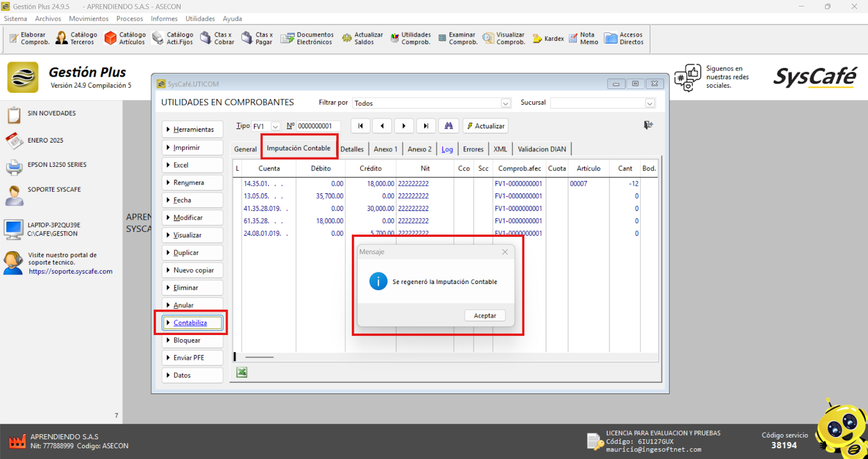Click the comprobante number input field
This screenshot has width=868, height=459.
tap(318, 126)
